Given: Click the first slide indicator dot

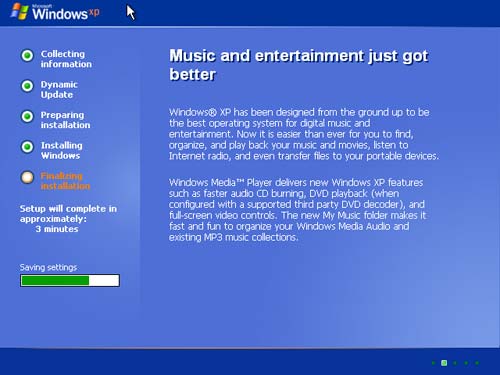Looking at the screenshot, I should pos(433,363).
